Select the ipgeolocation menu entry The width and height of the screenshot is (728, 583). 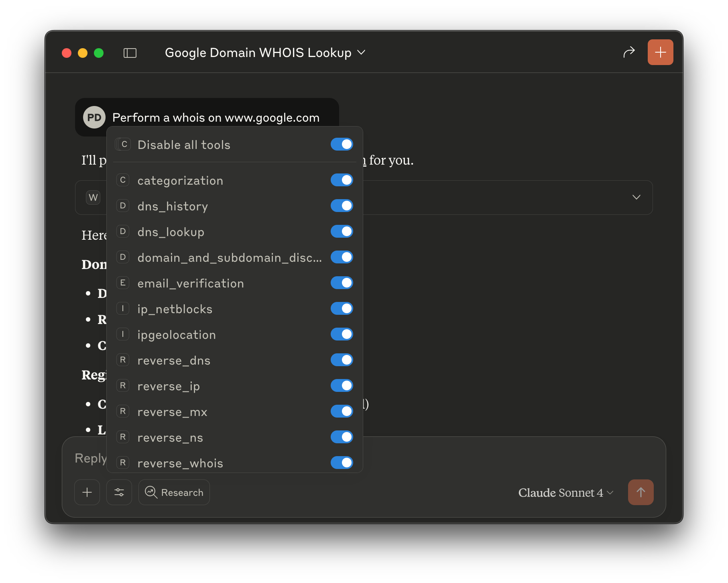click(x=177, y=334)
